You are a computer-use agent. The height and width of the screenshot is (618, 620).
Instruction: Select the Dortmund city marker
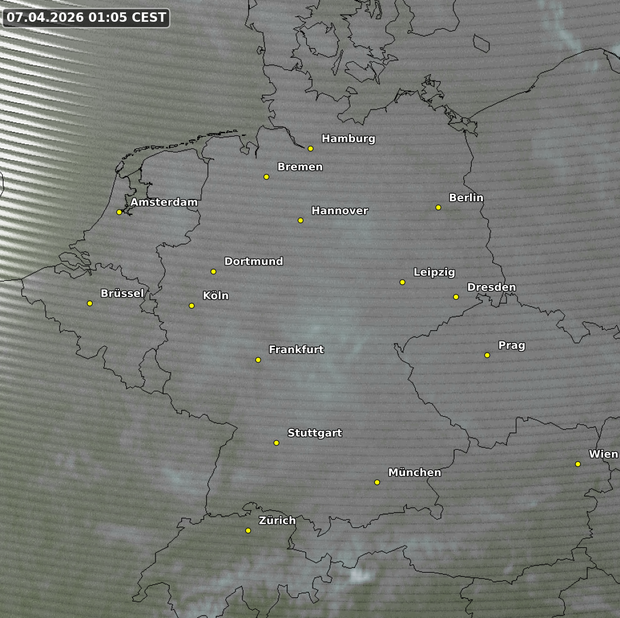tap(213, 272)
